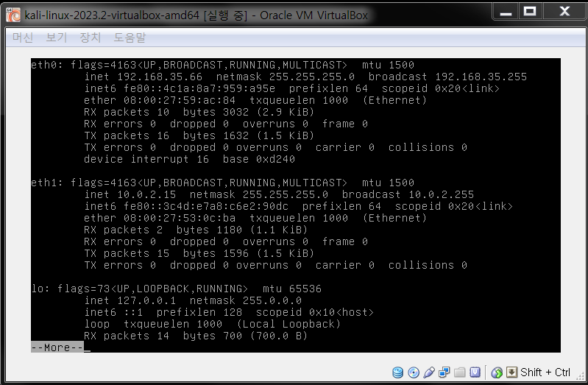Screen dimensions: 588x385
Task: Click the eth0: interface label
Action: point(48,65)
